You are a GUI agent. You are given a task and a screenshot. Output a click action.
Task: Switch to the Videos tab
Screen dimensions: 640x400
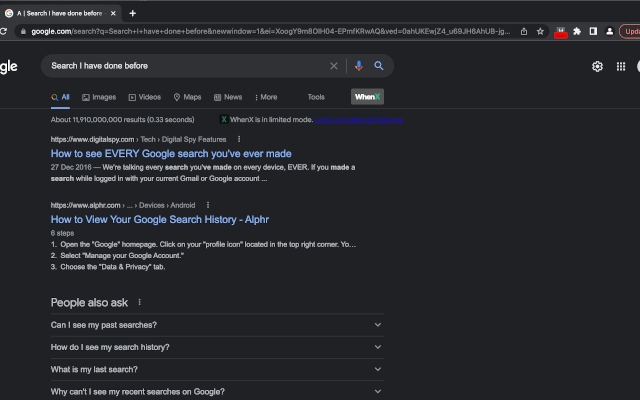[145, 97]
